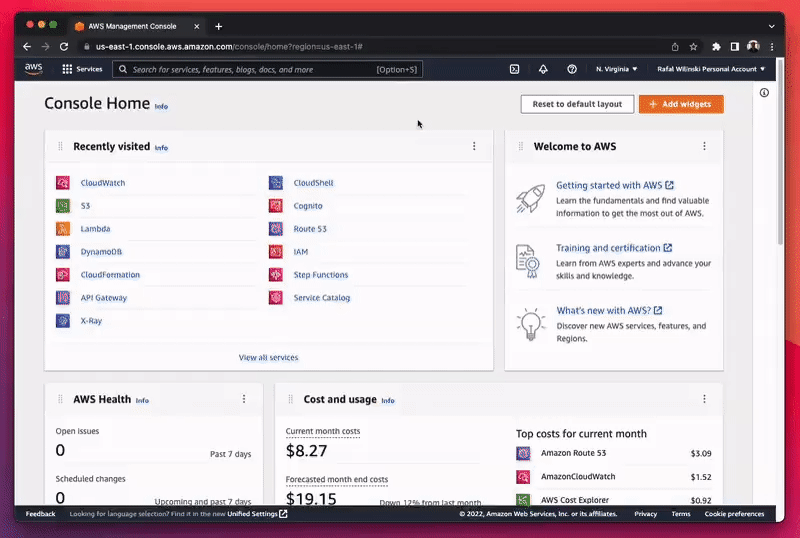The image size is (800, 538).
Task: Click the Cognito service icon
Action: (x=276, y=206)
